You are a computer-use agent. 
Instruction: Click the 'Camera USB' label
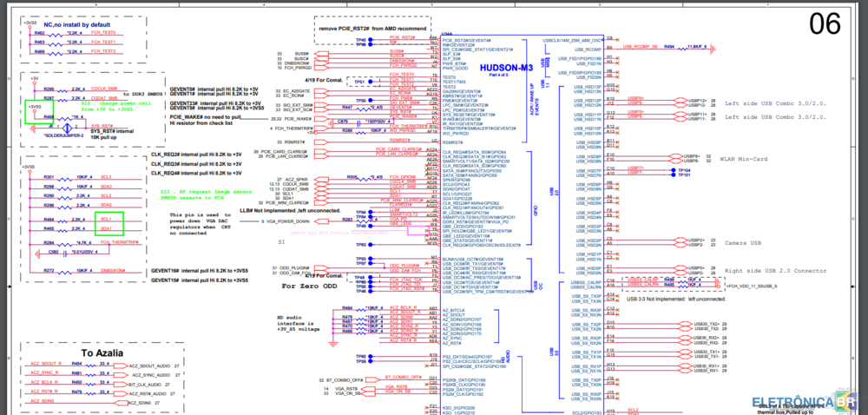click(742, 243)
